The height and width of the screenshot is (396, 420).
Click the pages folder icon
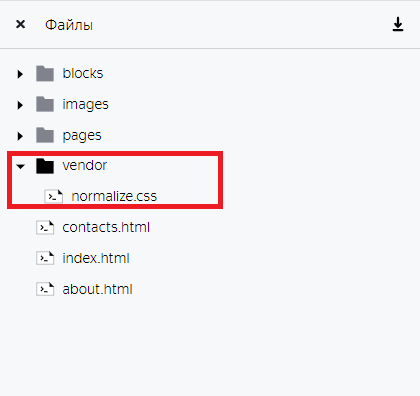click(45, 135)
